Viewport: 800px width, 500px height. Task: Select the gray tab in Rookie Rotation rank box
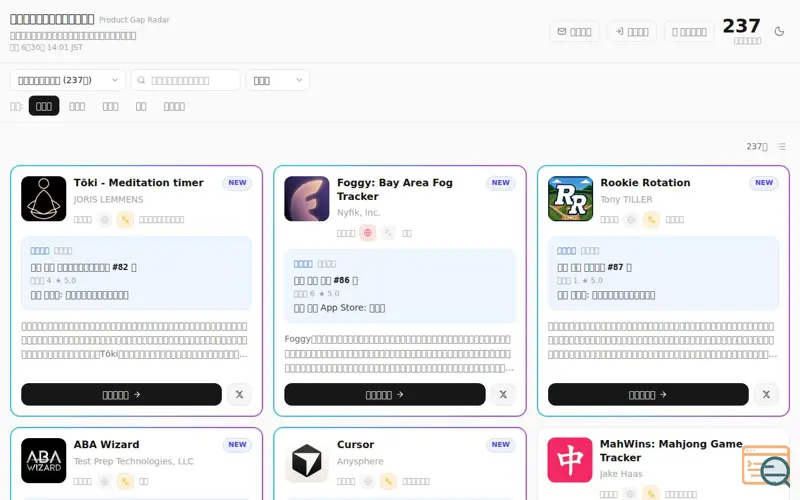[590, 251]
